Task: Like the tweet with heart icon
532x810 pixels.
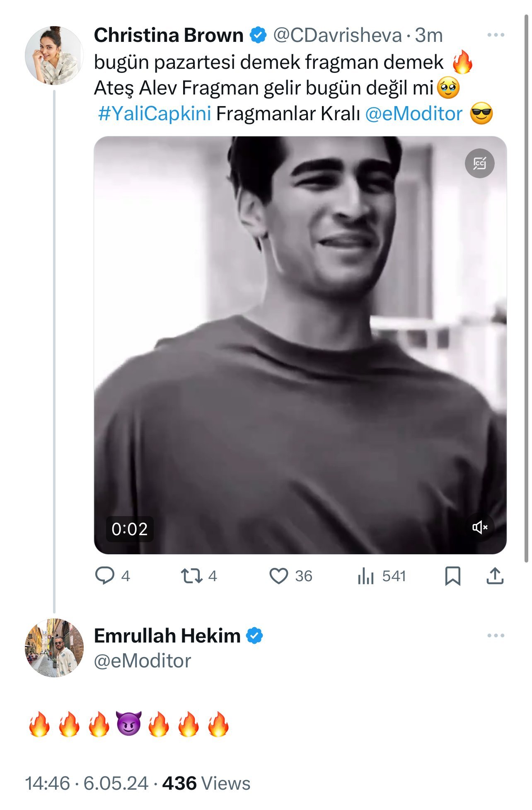Action: click(x=279, y=576)
